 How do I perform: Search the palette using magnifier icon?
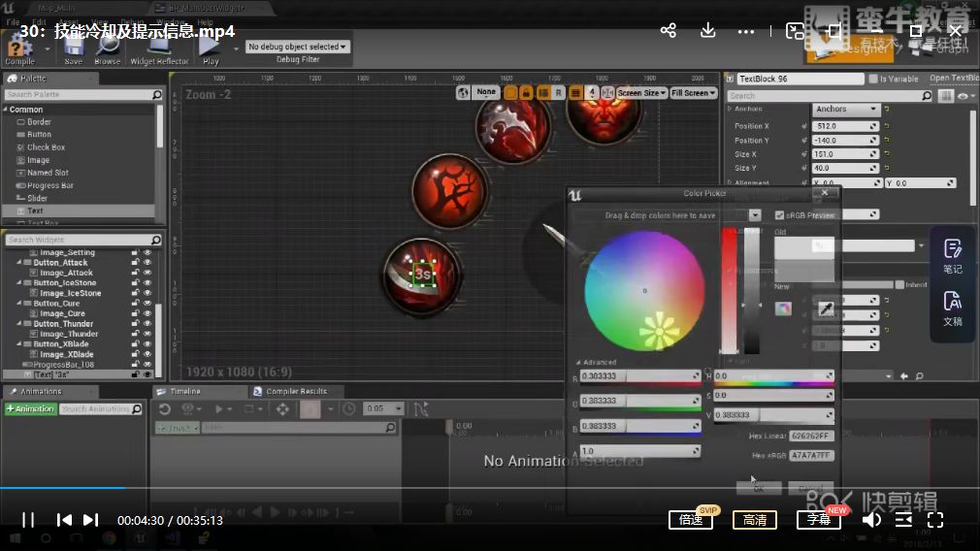(x=157, y=94)
